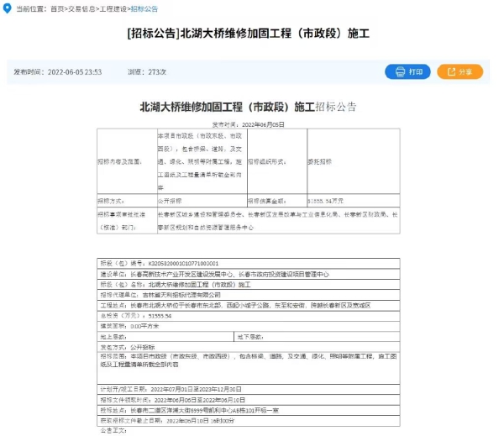
Task: Click bid section number K3205820001010771000001
Action: tap(177, 264)
